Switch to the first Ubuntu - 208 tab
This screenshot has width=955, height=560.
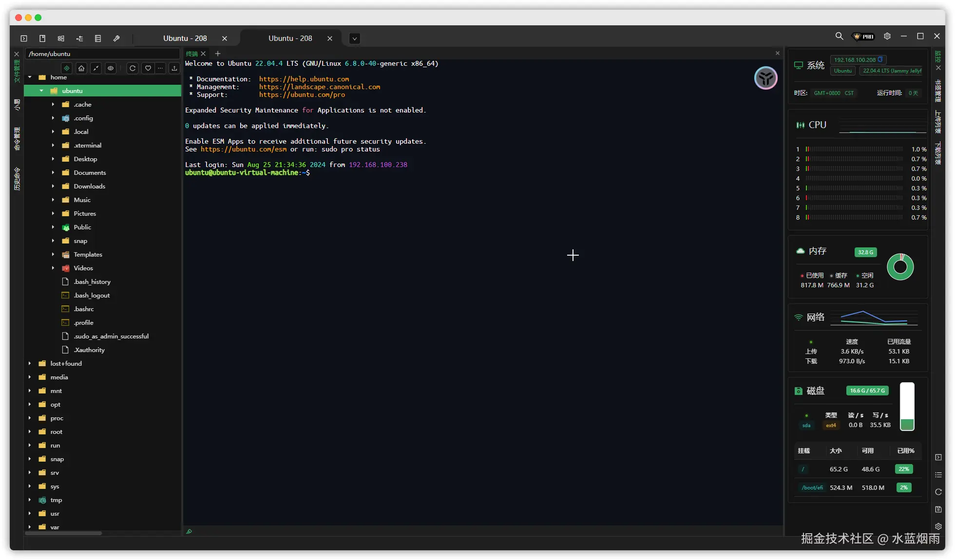click(x=185, y=38)
